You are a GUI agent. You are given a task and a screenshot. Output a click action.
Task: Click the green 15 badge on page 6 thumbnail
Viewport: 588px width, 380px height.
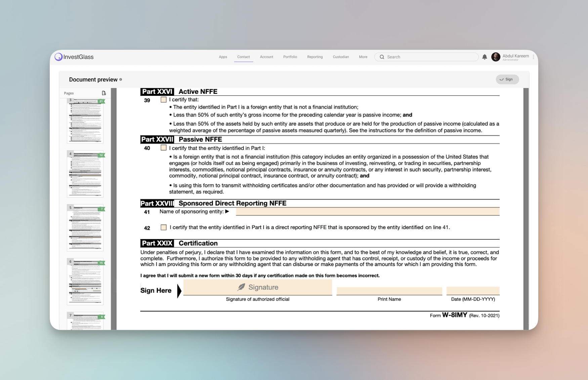[101, 263]
